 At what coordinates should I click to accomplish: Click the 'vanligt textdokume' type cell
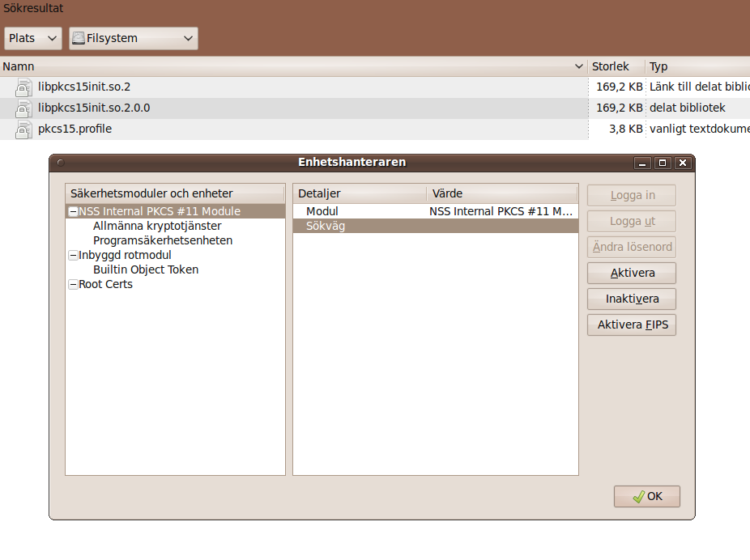tap(699, 129)
